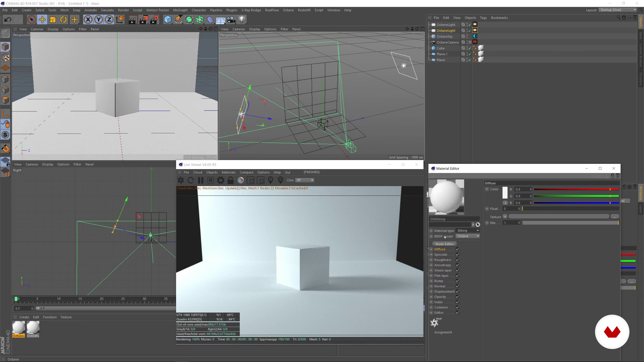The height and width of the screenshot is (362, 644).
Task: Select the Diffuse channel label
Action: point(440,249)
